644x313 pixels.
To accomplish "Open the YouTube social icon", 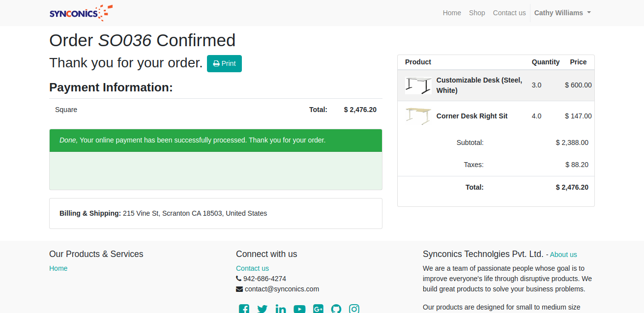I will 299,309.
